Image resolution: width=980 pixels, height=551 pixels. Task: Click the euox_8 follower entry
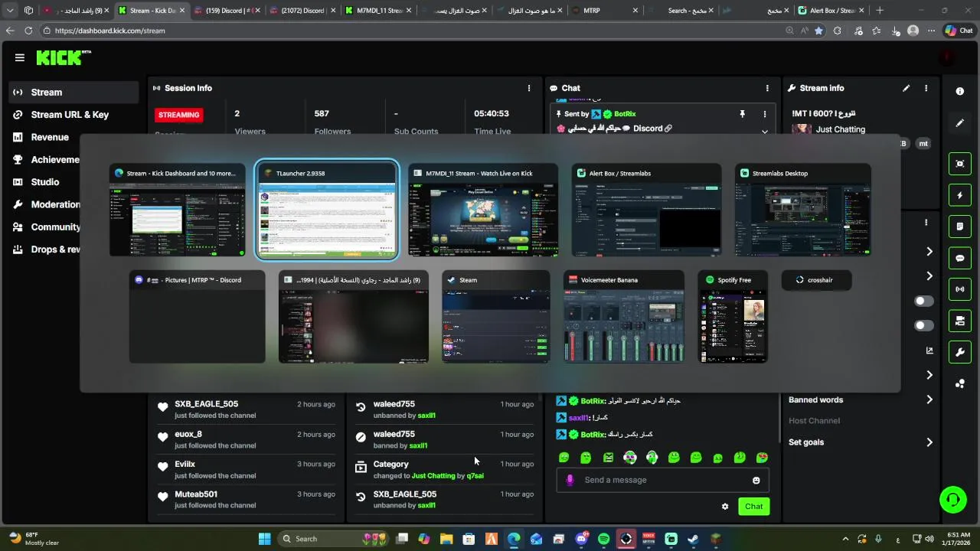point(246,439)
